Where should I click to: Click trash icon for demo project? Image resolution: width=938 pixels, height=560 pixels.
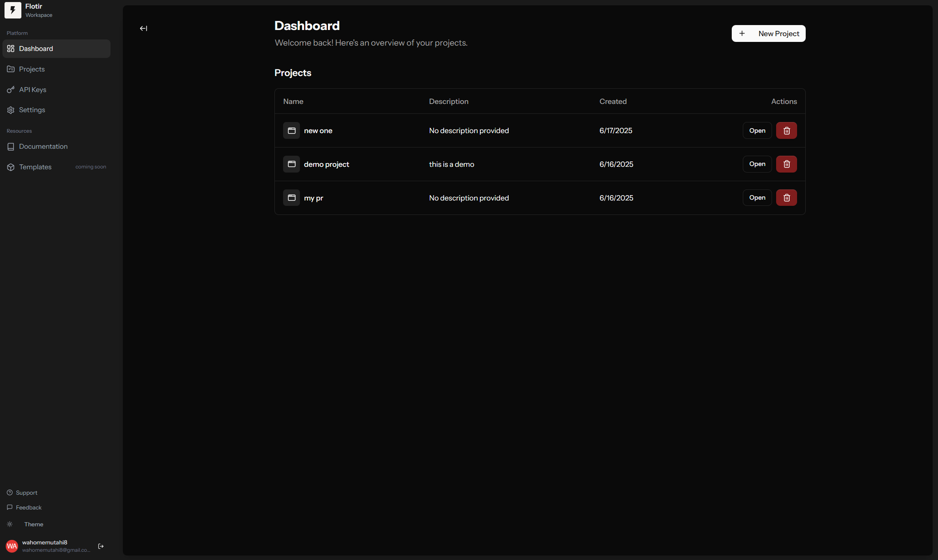786,164
